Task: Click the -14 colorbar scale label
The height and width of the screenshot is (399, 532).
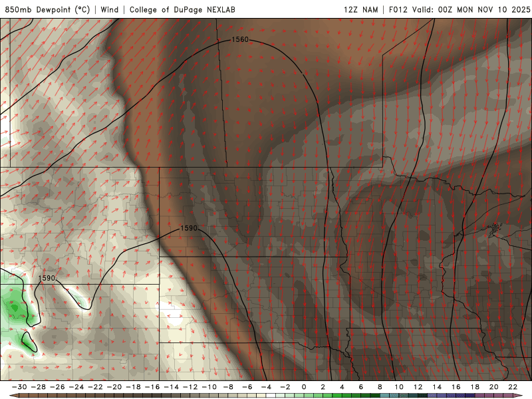Action: [x=172, y=387]
